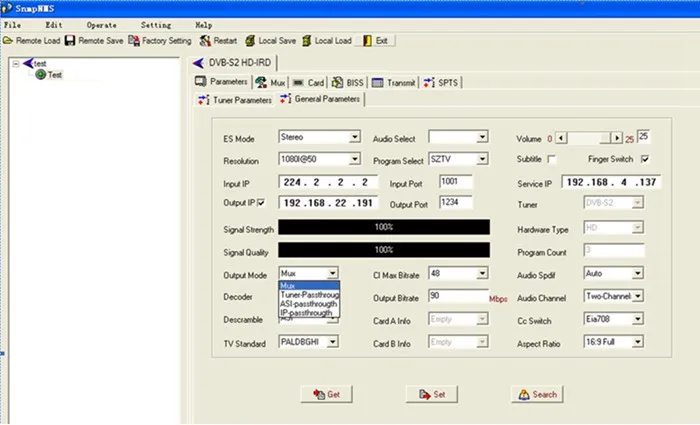Select Tuner-Passthrough in Output Mode list
Image resolution: width=700 pixels, height=425 pixels.
coord(309,295)
